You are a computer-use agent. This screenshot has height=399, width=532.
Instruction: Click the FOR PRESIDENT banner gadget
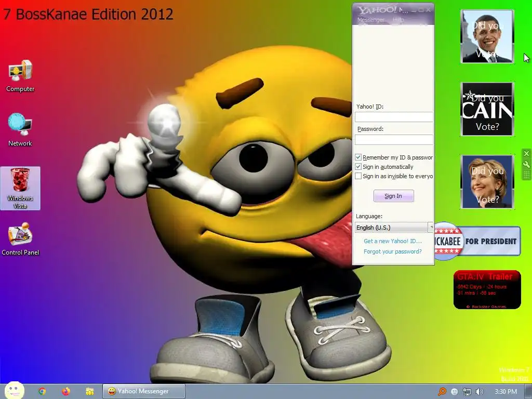tap(477, 241)
